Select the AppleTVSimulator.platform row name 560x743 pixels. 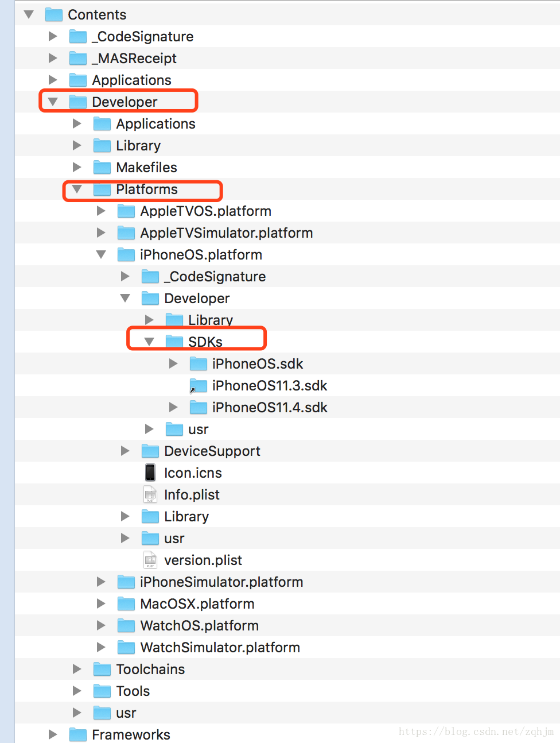click(227, 233)
